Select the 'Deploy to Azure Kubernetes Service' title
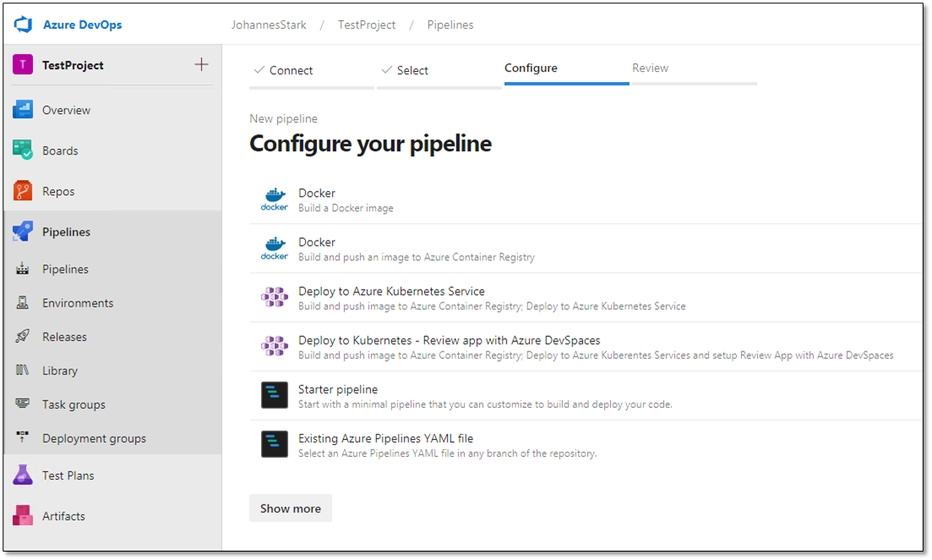Viewport: 932px width, 560px height. pyautogui.click(x=392, y=291)
